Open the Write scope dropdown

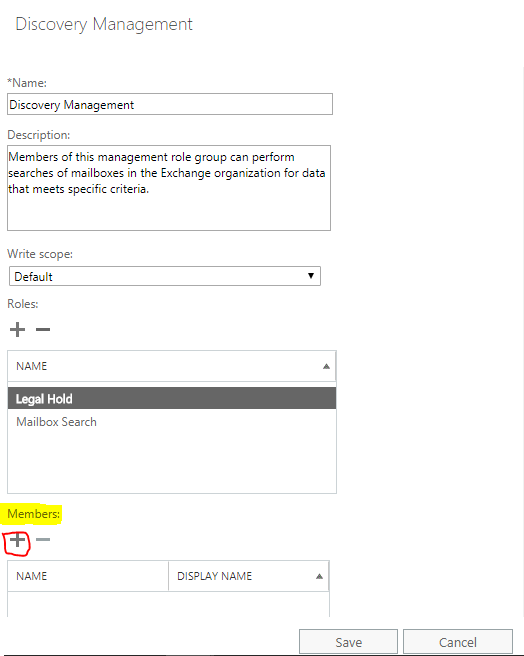point(165,276)
